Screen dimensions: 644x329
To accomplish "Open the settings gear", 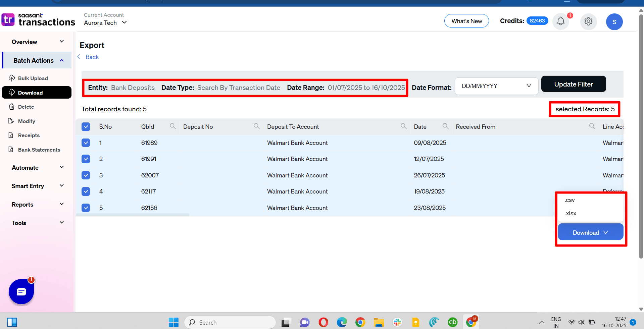I will tap(588, 21).
